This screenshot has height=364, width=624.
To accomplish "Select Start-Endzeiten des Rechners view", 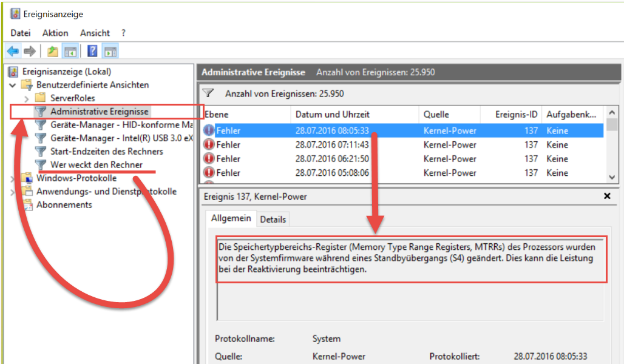I will (106, 151).
